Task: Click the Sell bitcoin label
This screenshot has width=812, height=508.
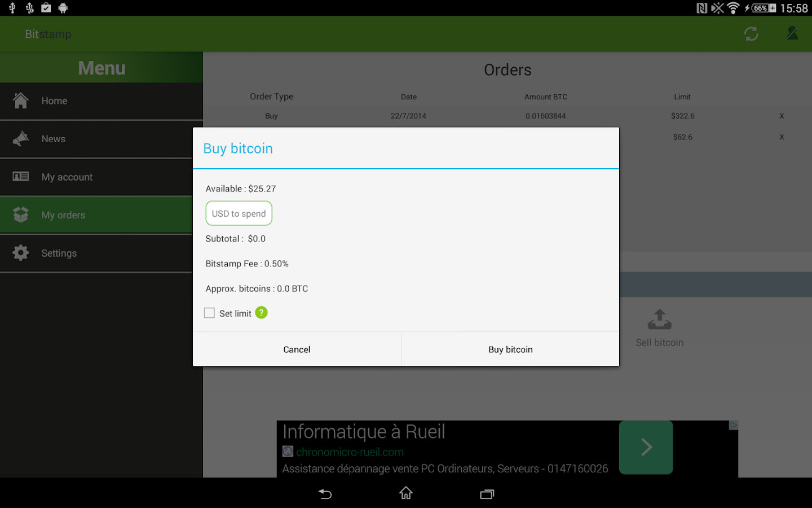Action: (660, 343)
